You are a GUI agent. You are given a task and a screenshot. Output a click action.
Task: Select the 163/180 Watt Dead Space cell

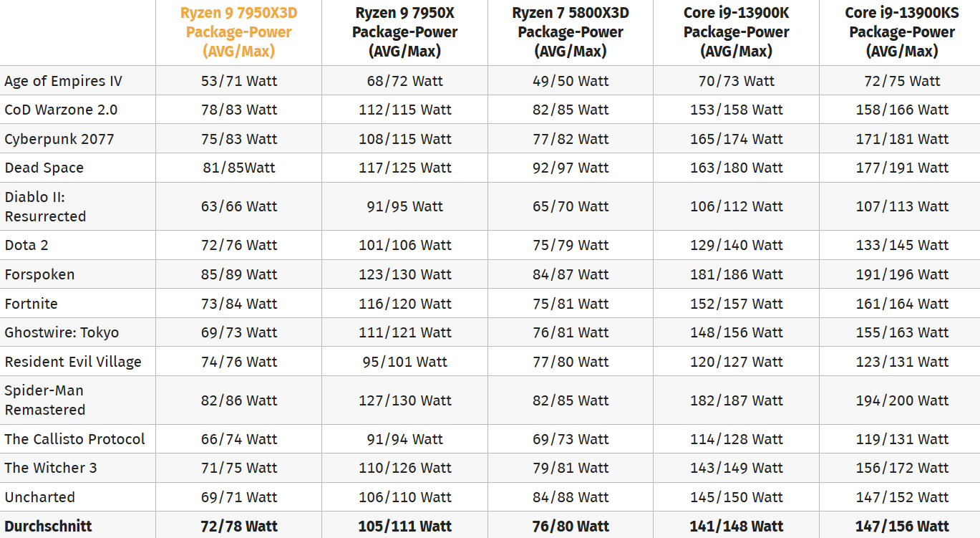[736, 168]
